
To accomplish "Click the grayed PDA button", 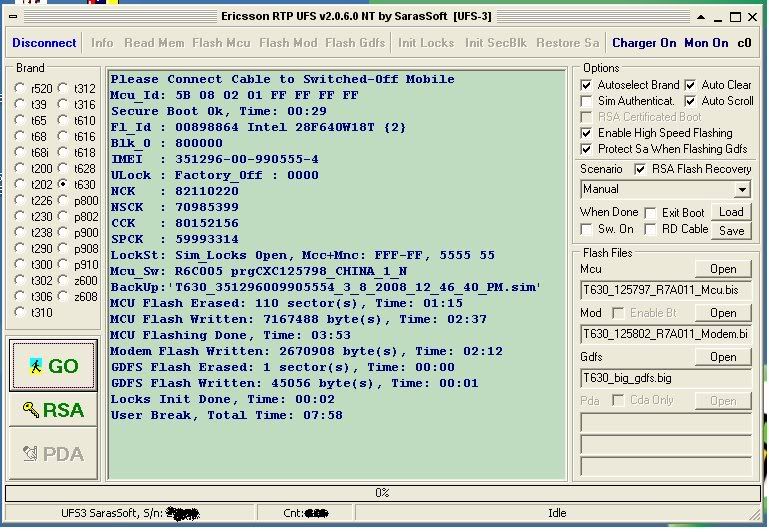I will pyautogui.click(x=53, y=454).
